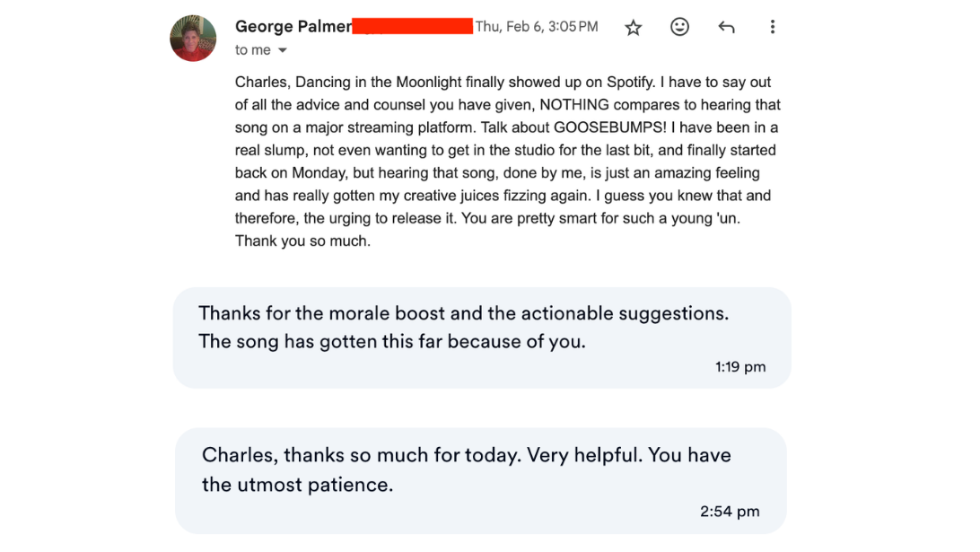
Task: Click the 'Thank you so much.' closing line
Action: pos(302,241)
